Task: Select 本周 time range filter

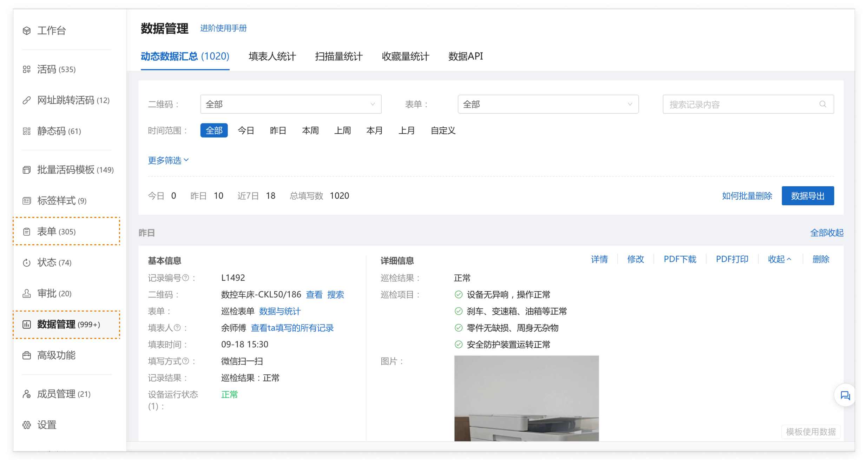Action: (310, 131)
